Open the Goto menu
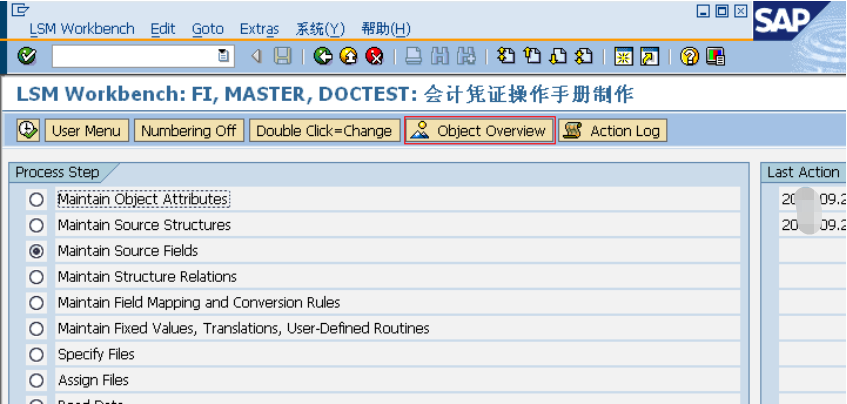 tap(208, 29)
